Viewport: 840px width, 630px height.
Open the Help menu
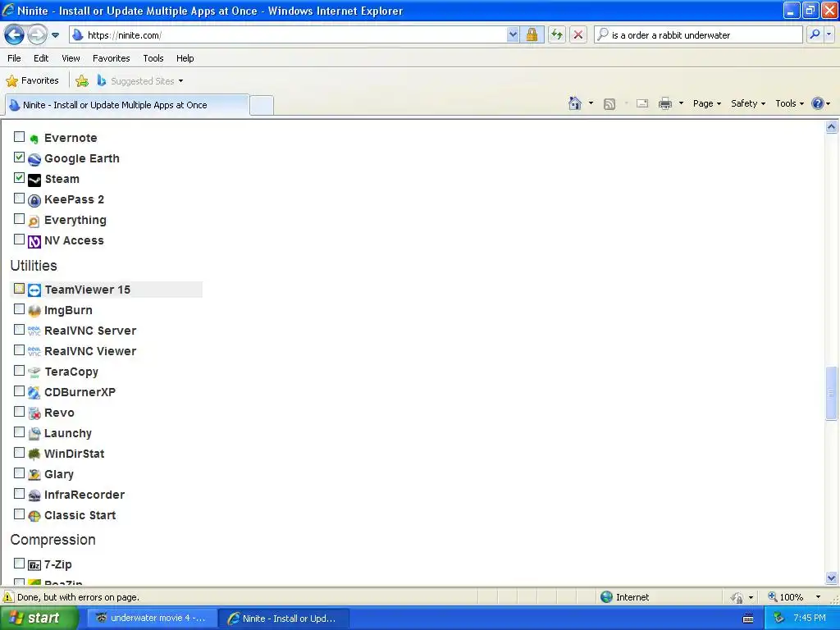click(x=185, y=58)
